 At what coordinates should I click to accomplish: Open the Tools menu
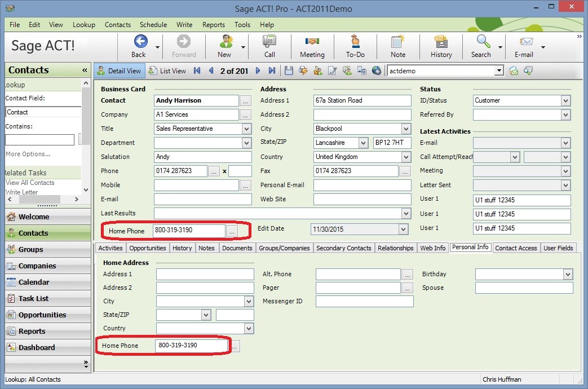tap(242, 25)
